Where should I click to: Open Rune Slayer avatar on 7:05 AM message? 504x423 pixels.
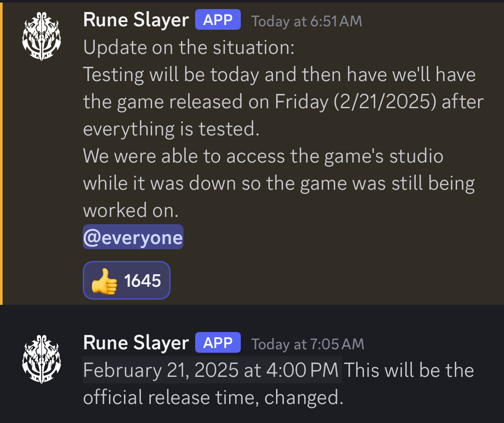coord(41,359)
